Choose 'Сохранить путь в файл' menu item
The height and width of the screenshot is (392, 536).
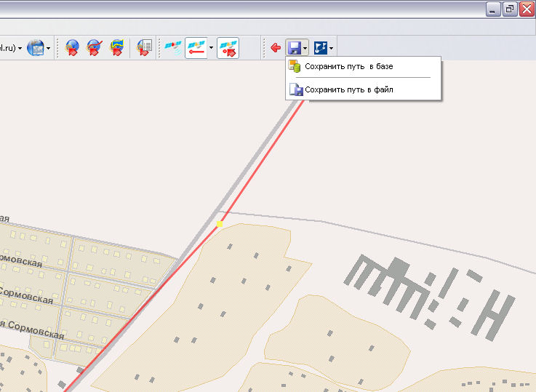[x=348, y=90]
